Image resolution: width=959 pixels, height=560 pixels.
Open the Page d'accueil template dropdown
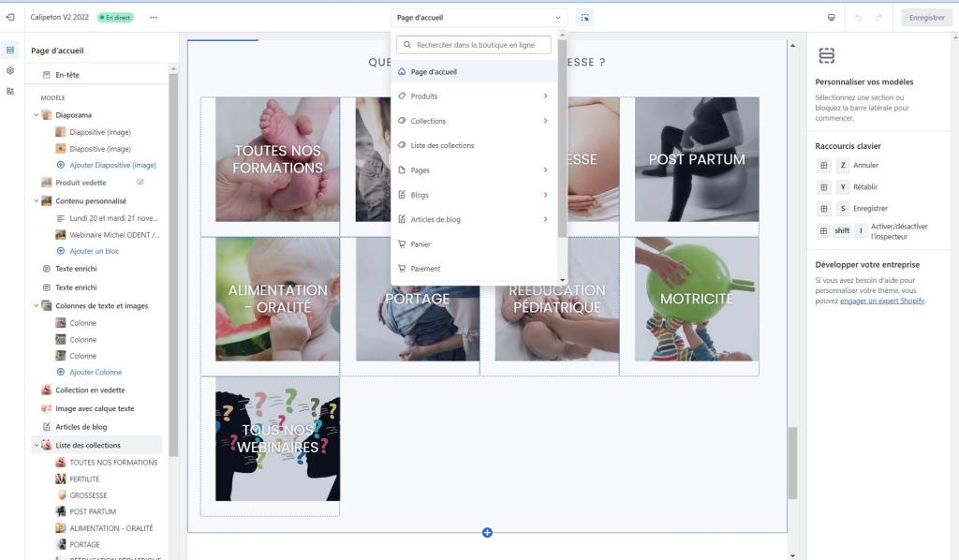click(479, 18)
